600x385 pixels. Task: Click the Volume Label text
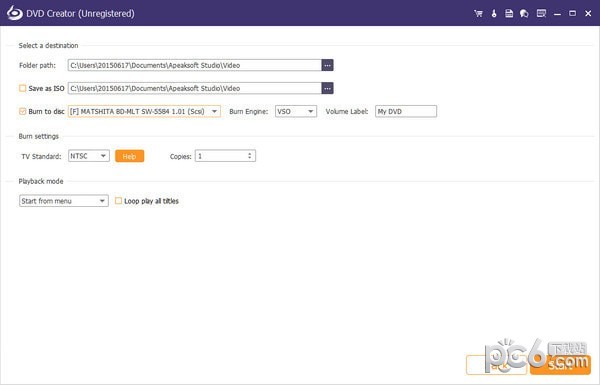click(x=347, y=111)
